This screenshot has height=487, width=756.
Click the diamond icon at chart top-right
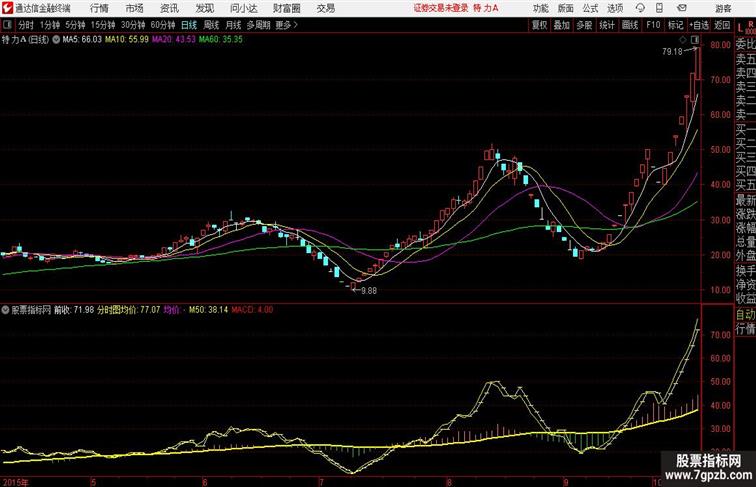[683, 39]
